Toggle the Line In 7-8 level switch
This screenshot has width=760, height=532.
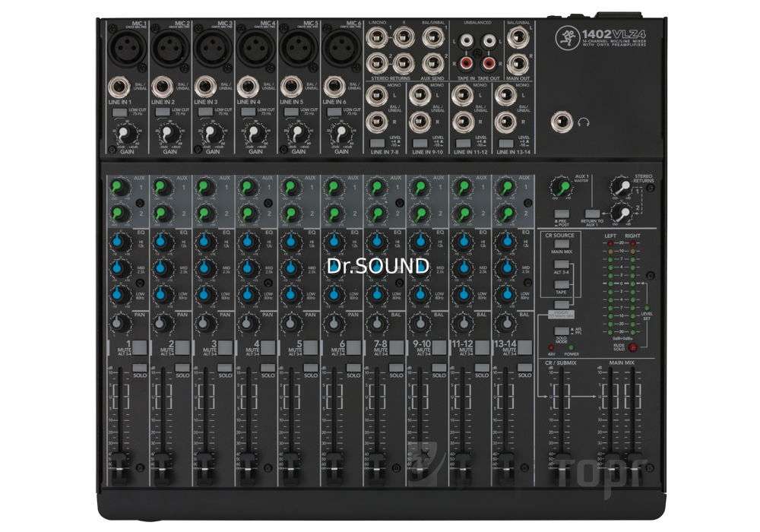377,143
